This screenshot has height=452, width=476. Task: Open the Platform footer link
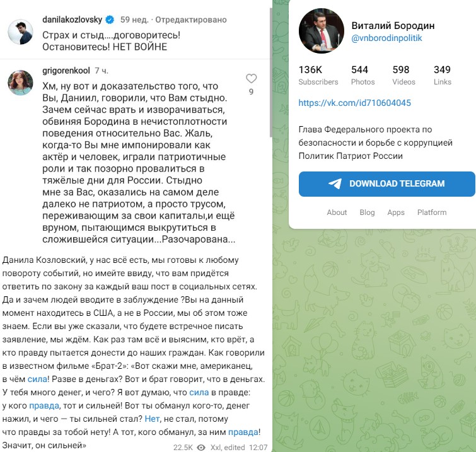click(432, 212)
